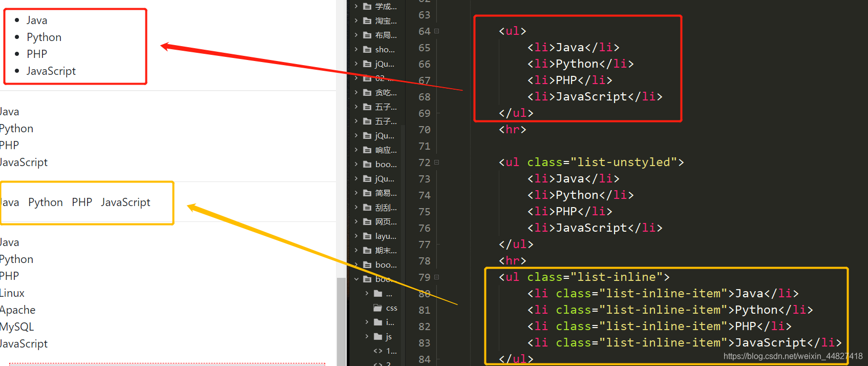Click the 贪吃 folder icon in sidebar
This screenshot has height=366, width=868.
point(367,93)
